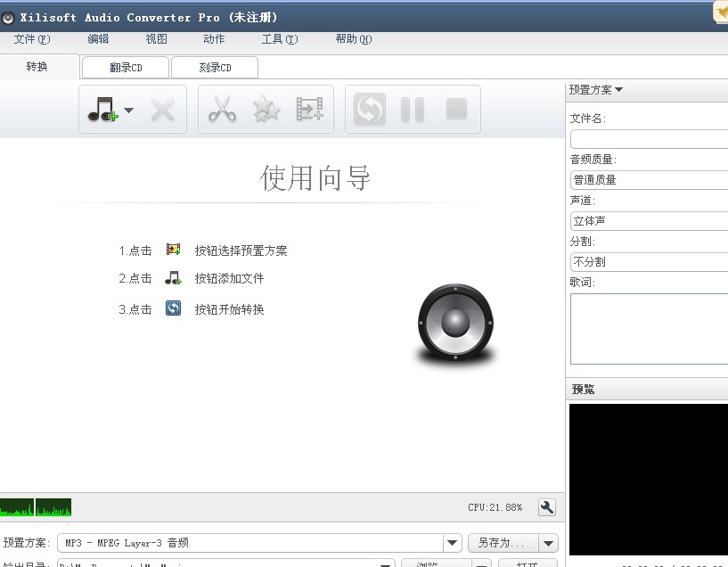Click the green CPU usage graph
Viewport: 728px width, 567px height.
pyautogui.click(x=36, y=508)
